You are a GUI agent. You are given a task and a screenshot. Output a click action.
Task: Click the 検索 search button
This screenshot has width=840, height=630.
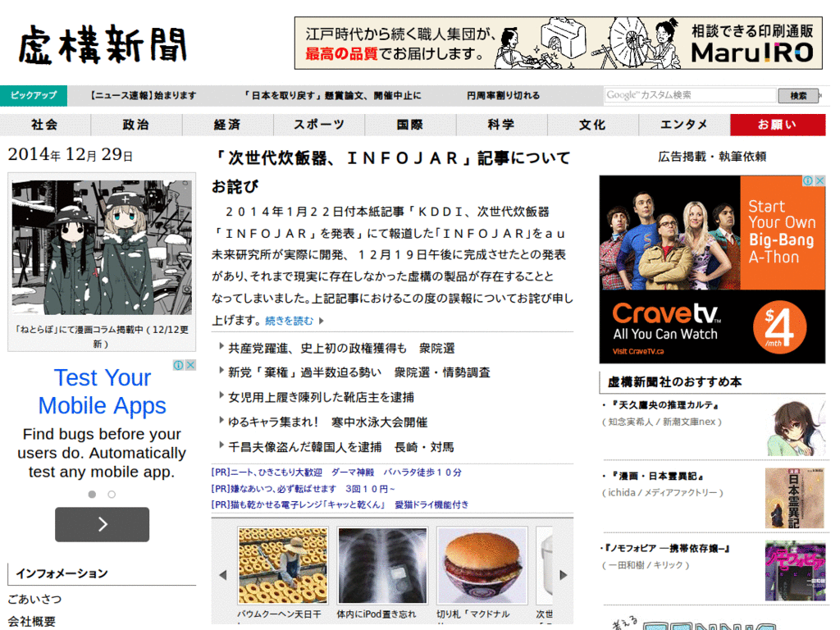tap(798, 96)
